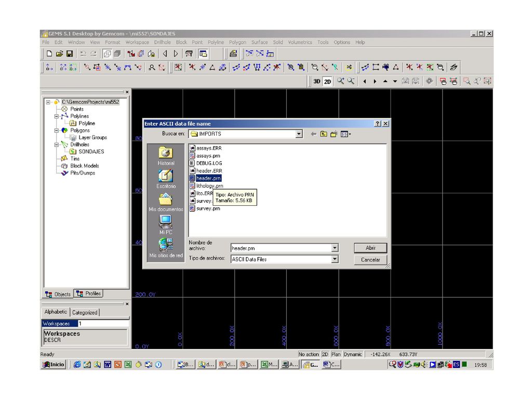Click the left triangle previous-plane icon

[x=165, y=54]
